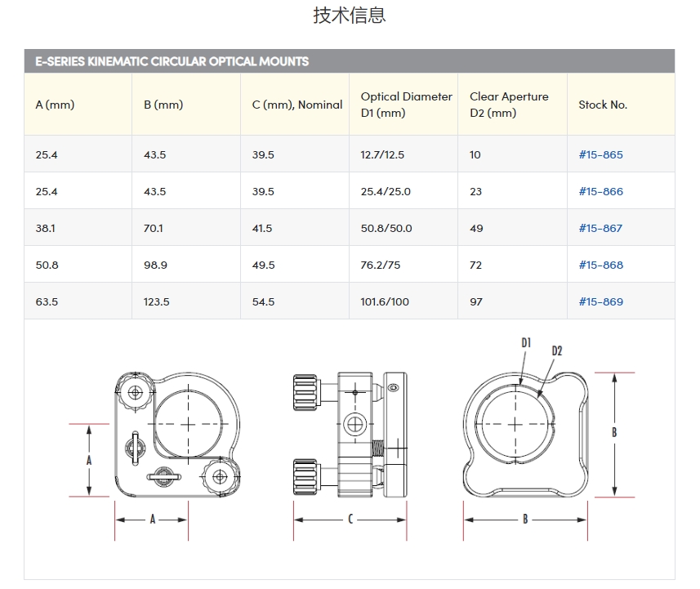Click the D1 label in the drawing
This screenshot has width=700, height=589.
(x=526, y=342)
